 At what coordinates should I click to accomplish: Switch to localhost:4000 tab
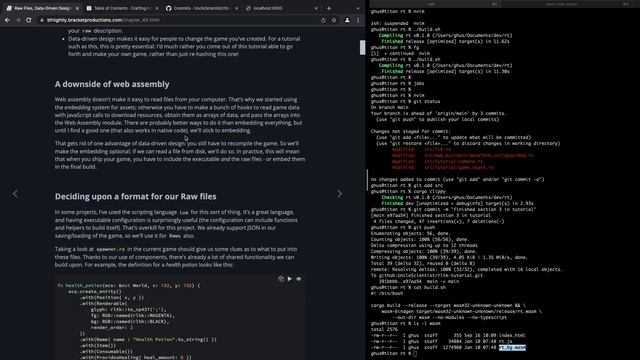[281, 8]
